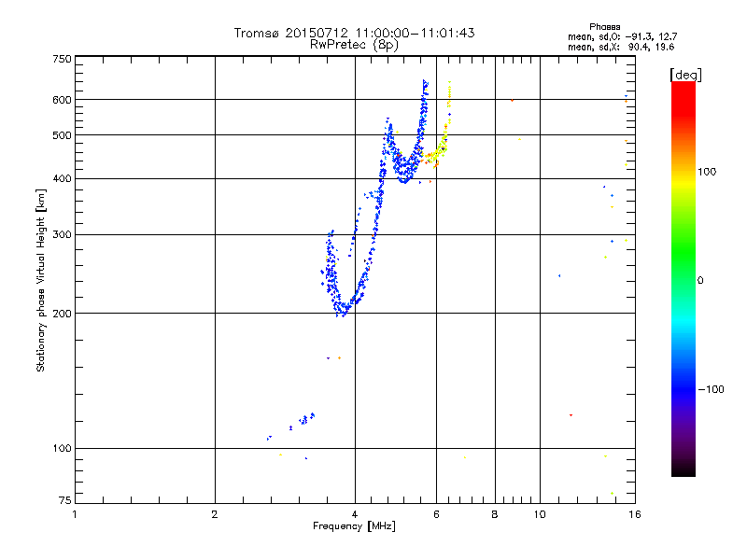Click the y-axis tick label '400'
Image resolution: width=747 pixels, height=560 pixels.
(62, 178)
